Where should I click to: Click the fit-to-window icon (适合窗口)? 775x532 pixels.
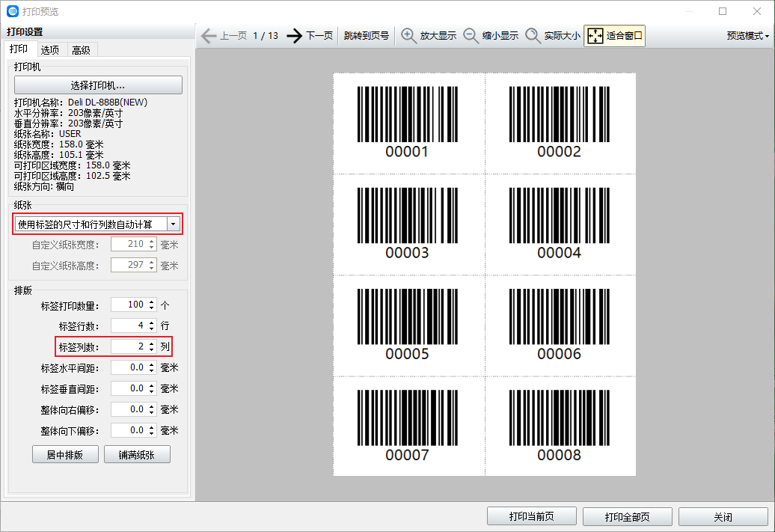(595, 36)
